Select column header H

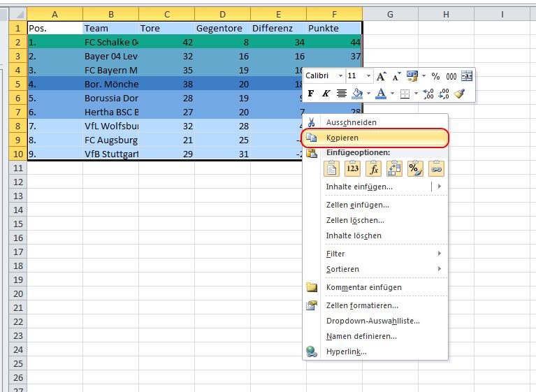[x=446, y=15]
